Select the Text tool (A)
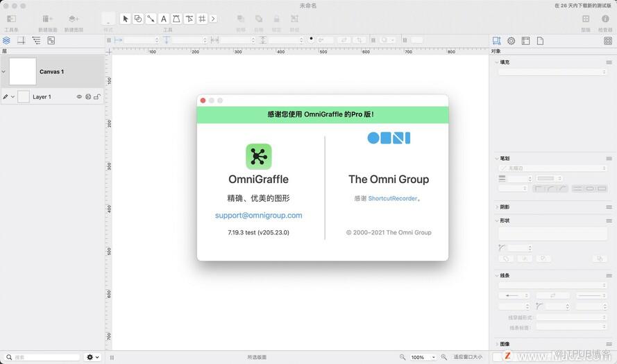This screenshot has width=617, height=364. point(164,19)
